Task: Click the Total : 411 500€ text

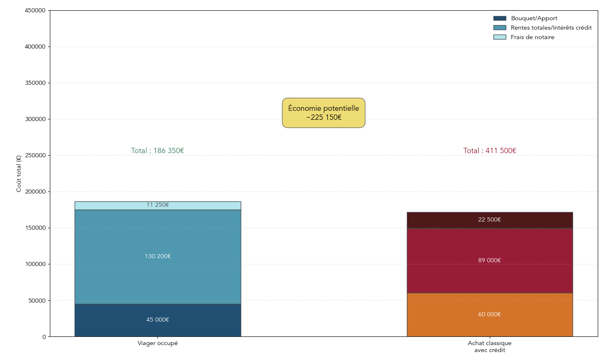Action: [489, 151]
